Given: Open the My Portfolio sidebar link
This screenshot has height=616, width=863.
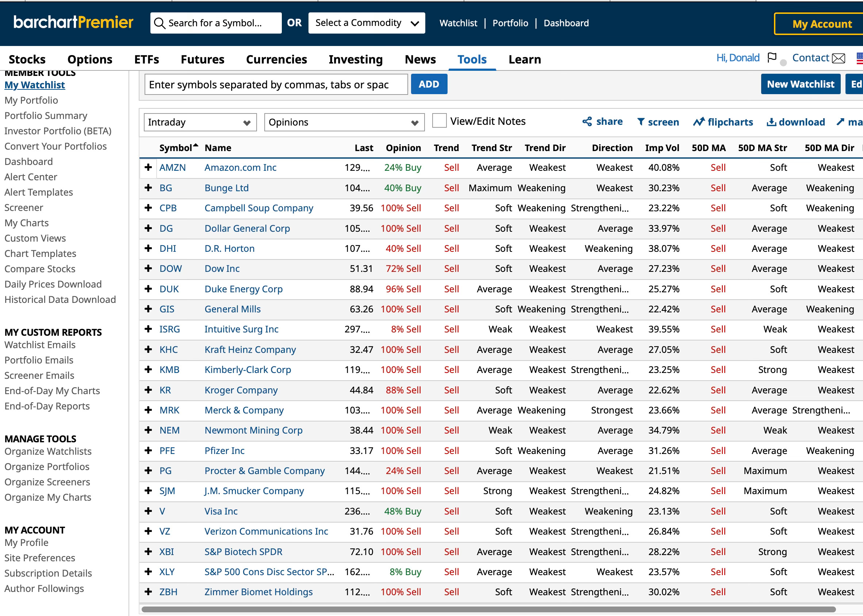Looking at the screenshot, I should tap(31, 100).
